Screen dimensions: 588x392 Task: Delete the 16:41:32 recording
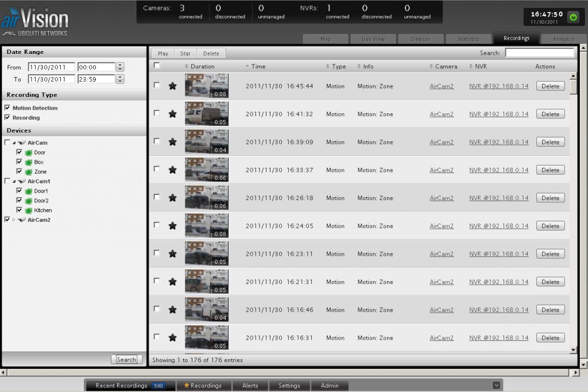point(550,114)
